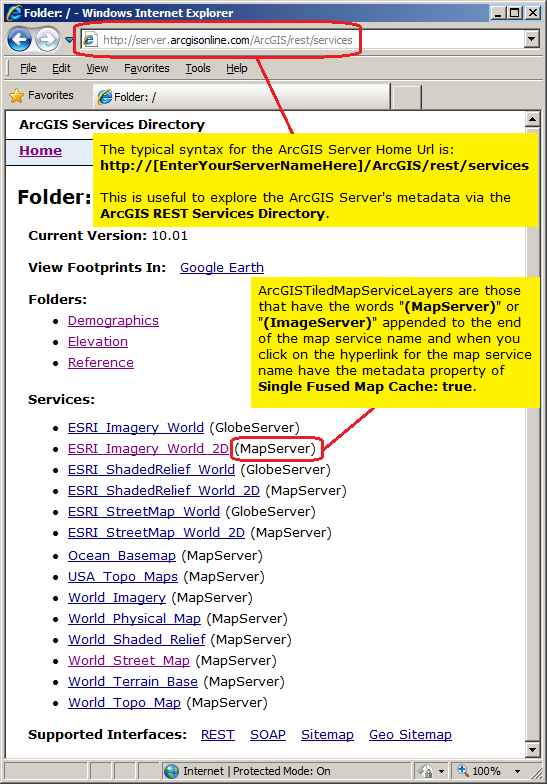The image size is (547, 784).
Task: Click 'Internet | Protected Mode: On' status text
Action: point(256,771)
